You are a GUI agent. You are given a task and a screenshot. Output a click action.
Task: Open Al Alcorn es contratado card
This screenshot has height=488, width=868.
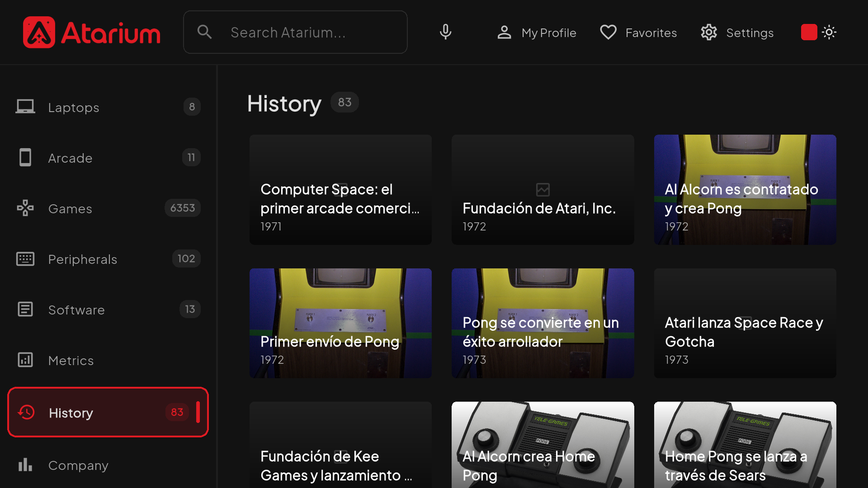745,190
